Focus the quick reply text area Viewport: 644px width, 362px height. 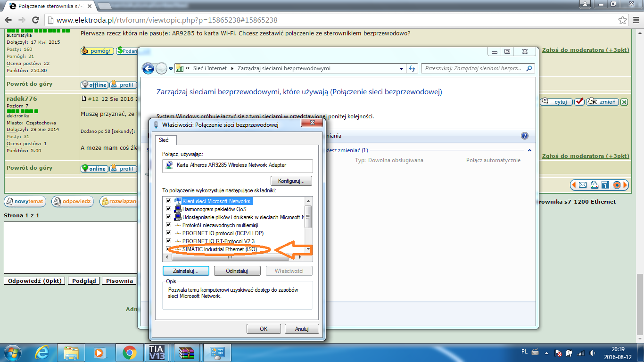(x=71, y=247)
